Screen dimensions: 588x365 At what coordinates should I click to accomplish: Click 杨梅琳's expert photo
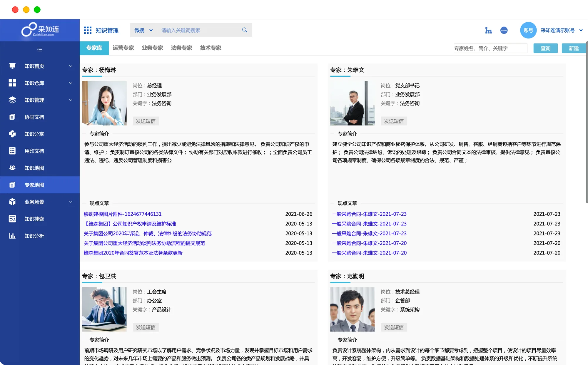pos(104,103)
